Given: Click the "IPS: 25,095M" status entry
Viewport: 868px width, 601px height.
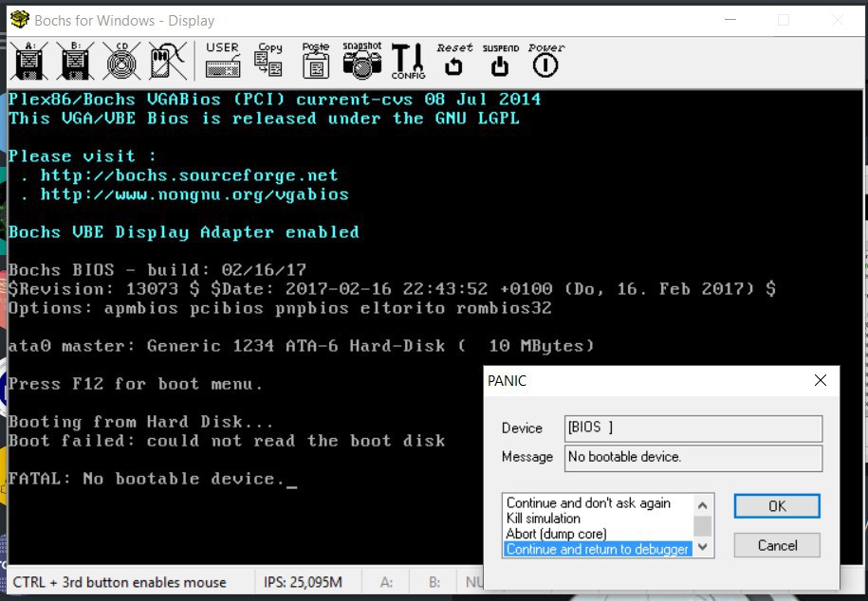Looking at the screenshot, I should tap(303, 582).
